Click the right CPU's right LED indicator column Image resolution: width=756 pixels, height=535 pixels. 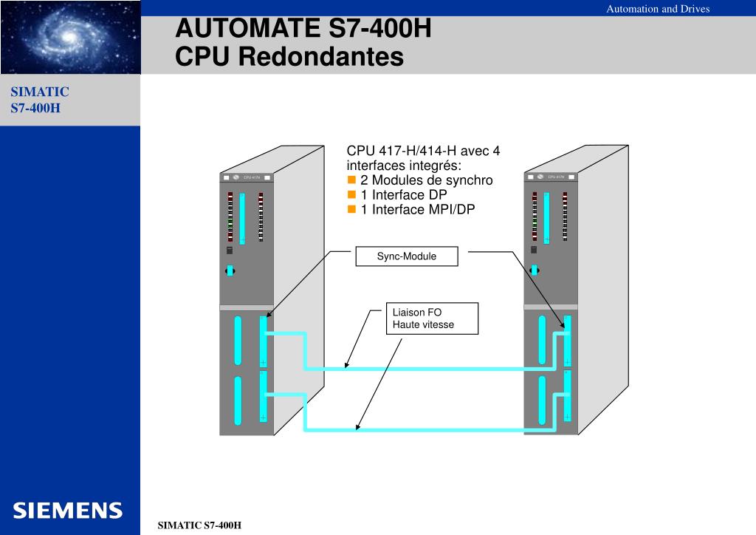click(565, 216)
